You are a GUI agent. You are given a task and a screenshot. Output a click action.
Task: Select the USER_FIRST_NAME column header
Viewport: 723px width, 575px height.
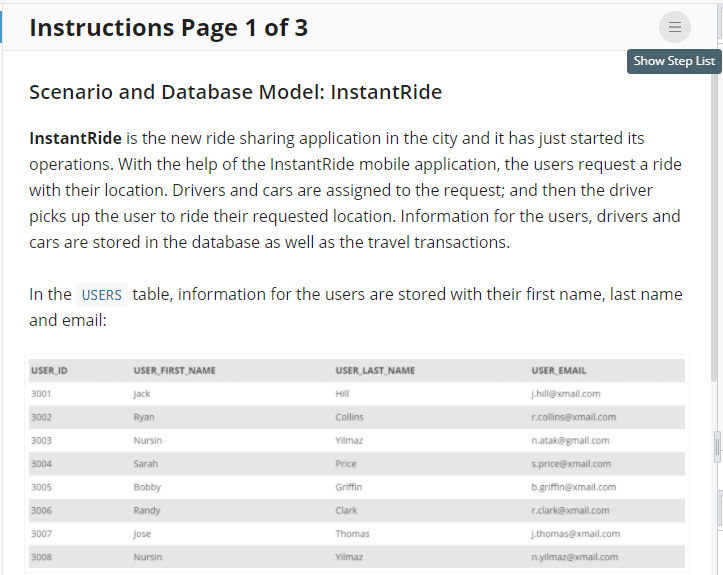coord(174,371)
